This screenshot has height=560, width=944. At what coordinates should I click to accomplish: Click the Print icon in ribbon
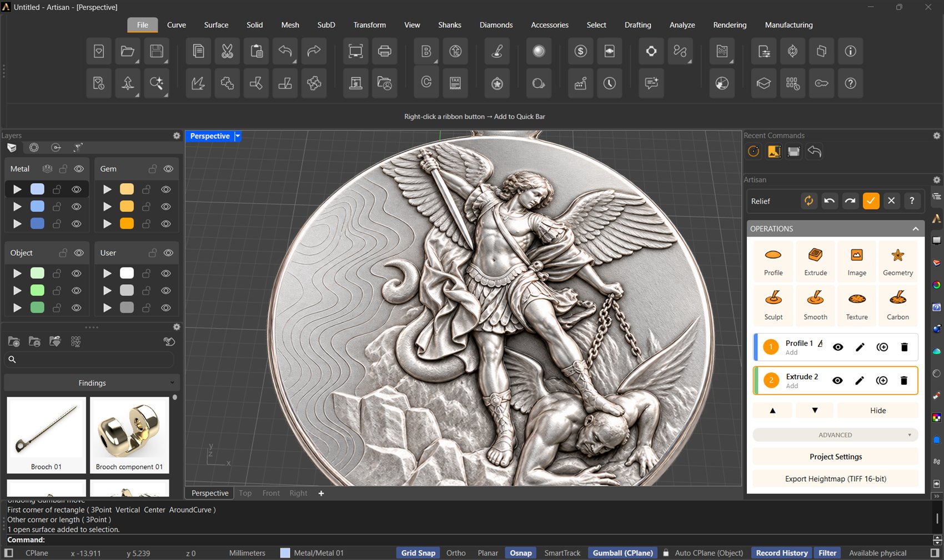384,52
